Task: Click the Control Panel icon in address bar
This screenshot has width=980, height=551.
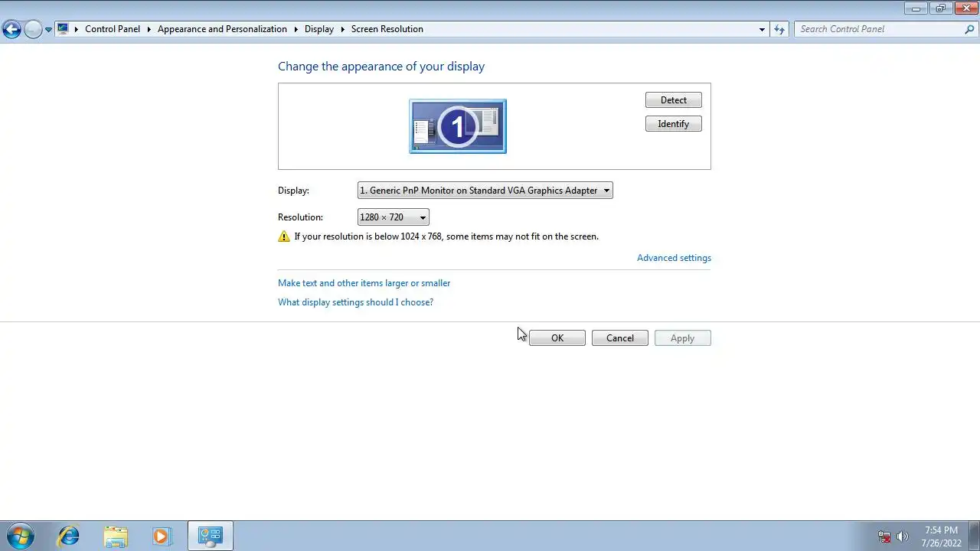Action: pyautogui.click(x=63, y=29)
